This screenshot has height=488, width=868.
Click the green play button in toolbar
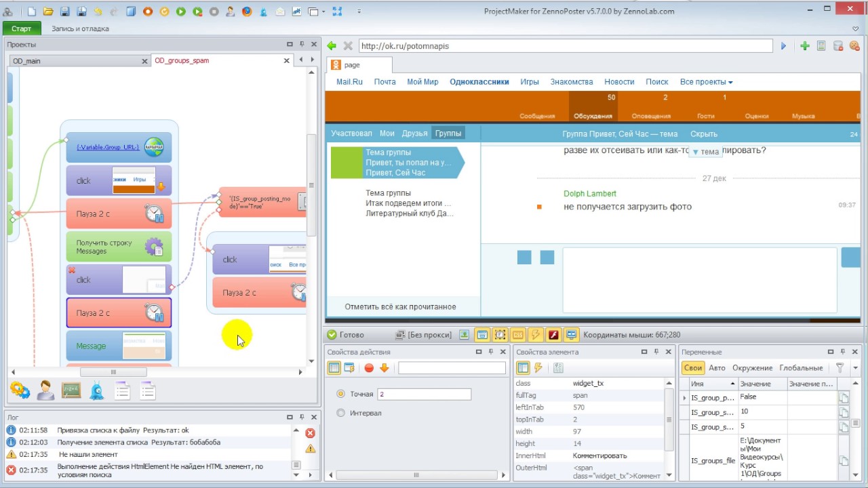[181, 12]
